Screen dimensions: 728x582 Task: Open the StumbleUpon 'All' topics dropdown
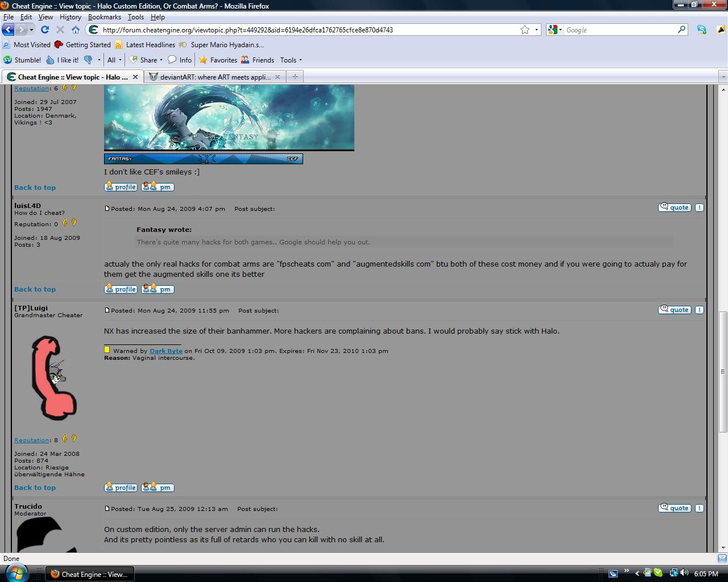pos(114,60)
